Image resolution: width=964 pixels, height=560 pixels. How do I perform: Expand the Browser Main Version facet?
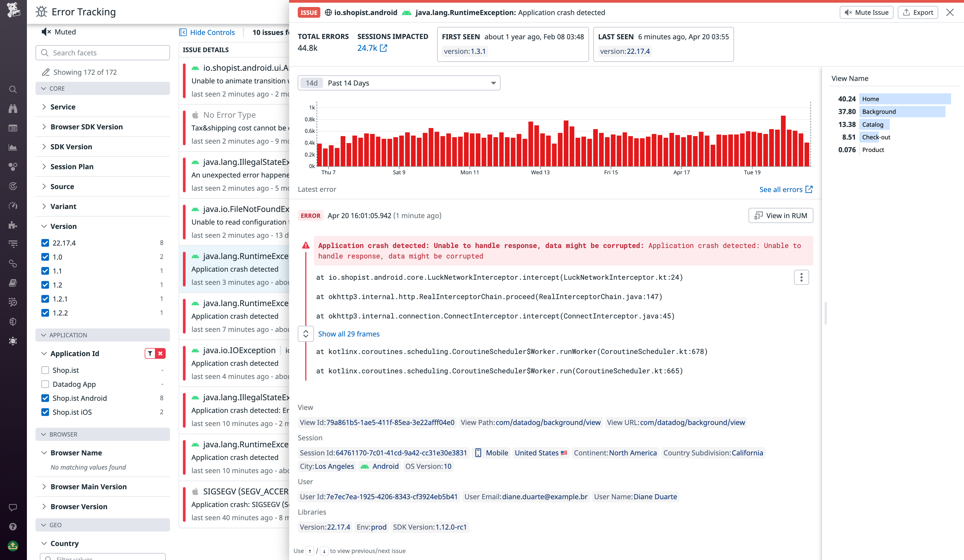(x=44, y=487)
